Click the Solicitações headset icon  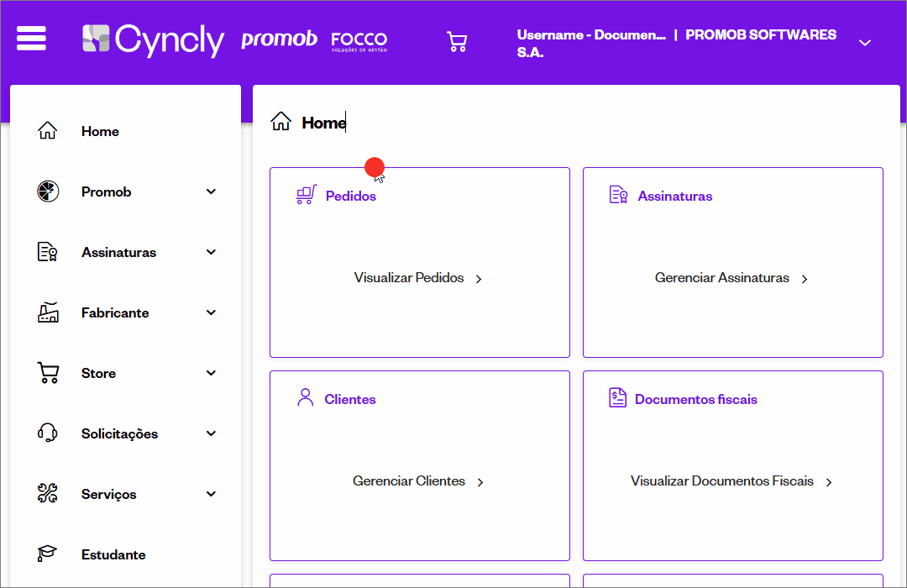(x=48, y=433)
